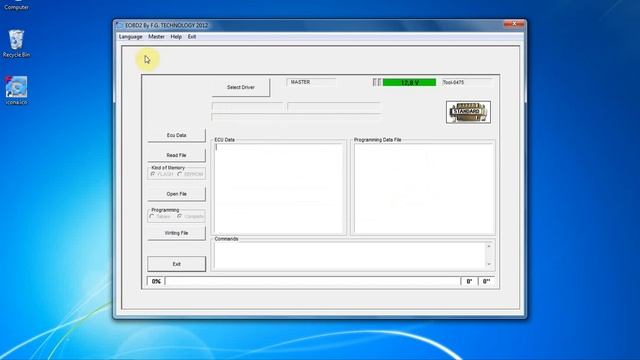Click the 0'' seconds timer field
This screenshot has height=360, width=640.
point(487,281)
